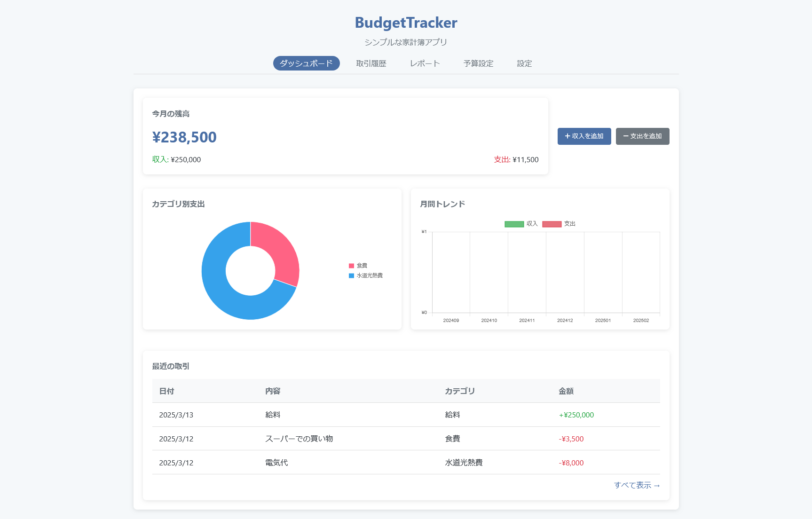Click the 収入を追加 button
The image size is (812, 519).
584,136
